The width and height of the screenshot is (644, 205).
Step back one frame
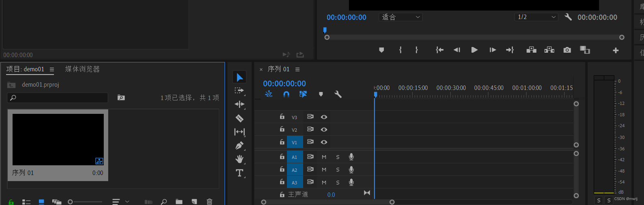pos(457,50)
